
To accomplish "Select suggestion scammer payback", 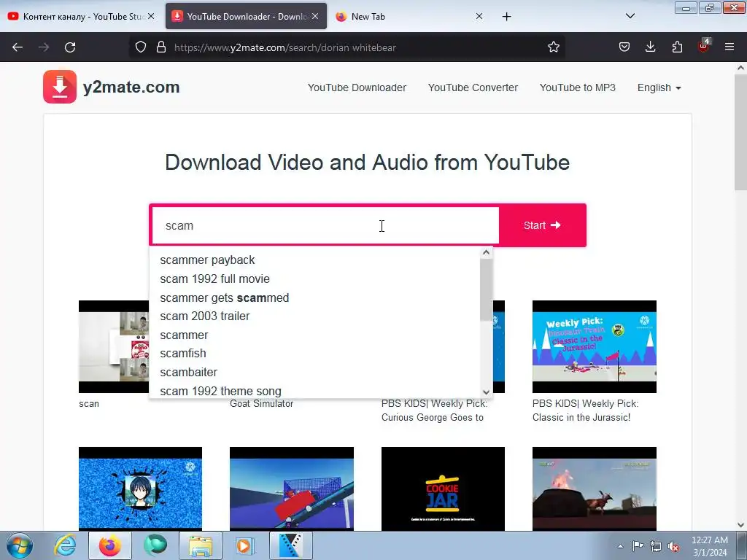I will point(314,260).
